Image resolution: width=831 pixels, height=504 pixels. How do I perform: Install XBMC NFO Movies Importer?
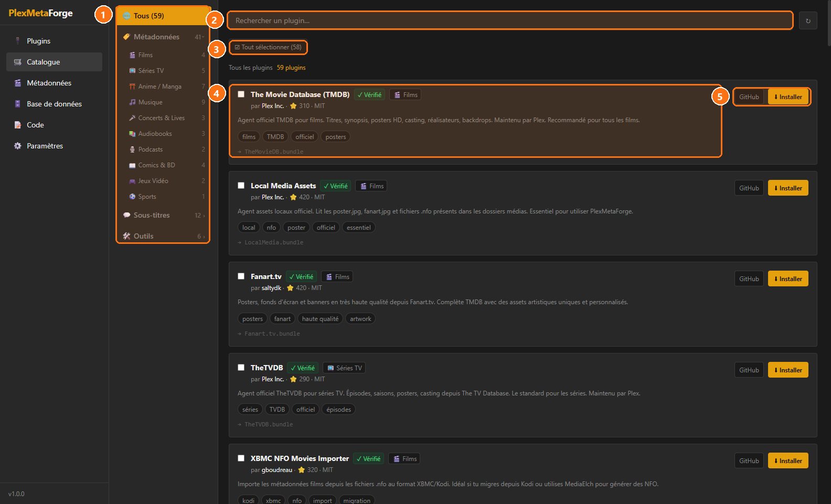pyautogui.click(x=788, y=461)
